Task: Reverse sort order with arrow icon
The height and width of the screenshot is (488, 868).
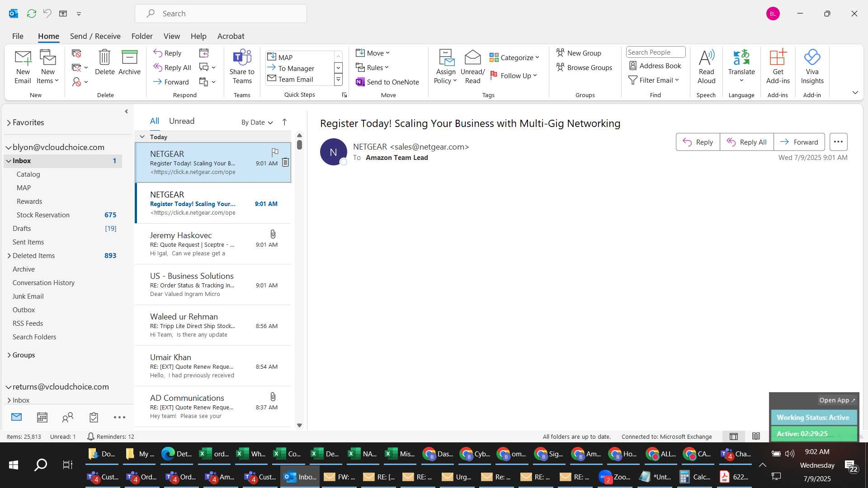Action: [x=284, y=122]
